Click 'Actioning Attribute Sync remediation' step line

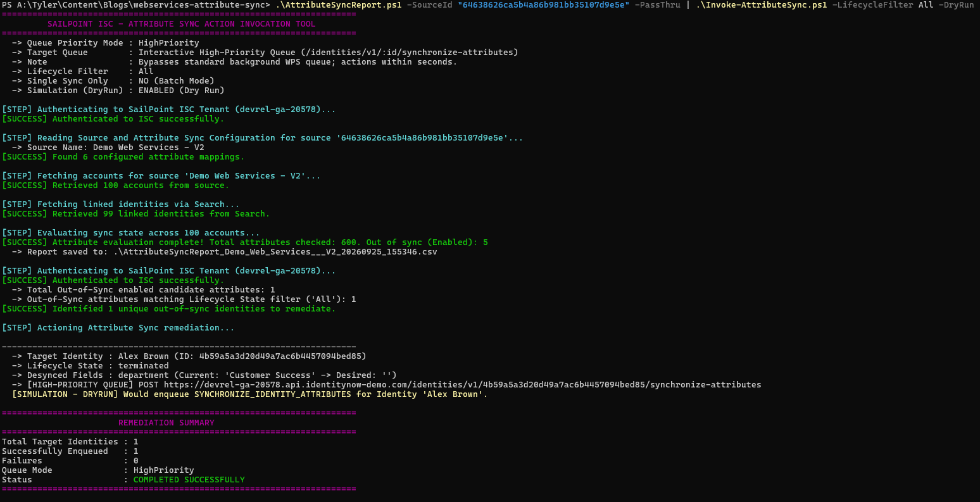pos(118,328)
